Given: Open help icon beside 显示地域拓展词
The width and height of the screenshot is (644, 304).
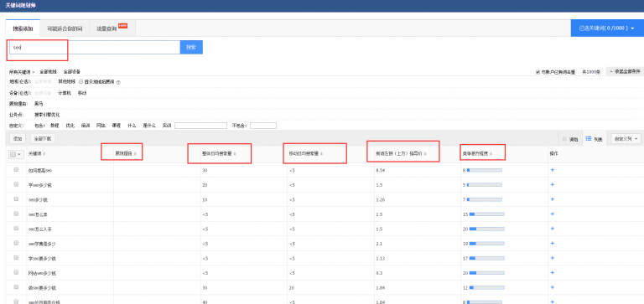Looking at the screenshot, I should click(x=118, y=82).
